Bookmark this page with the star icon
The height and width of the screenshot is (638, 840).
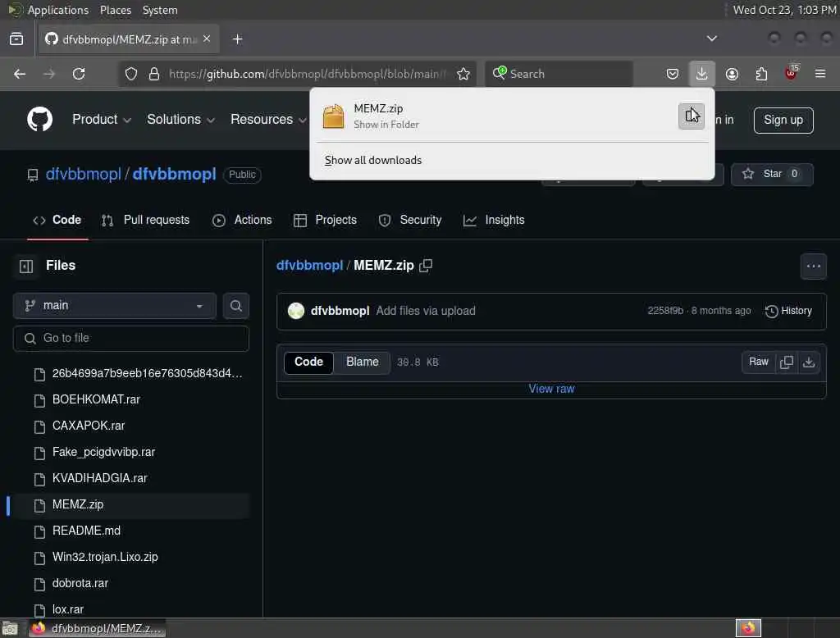[x=463, y=74]
